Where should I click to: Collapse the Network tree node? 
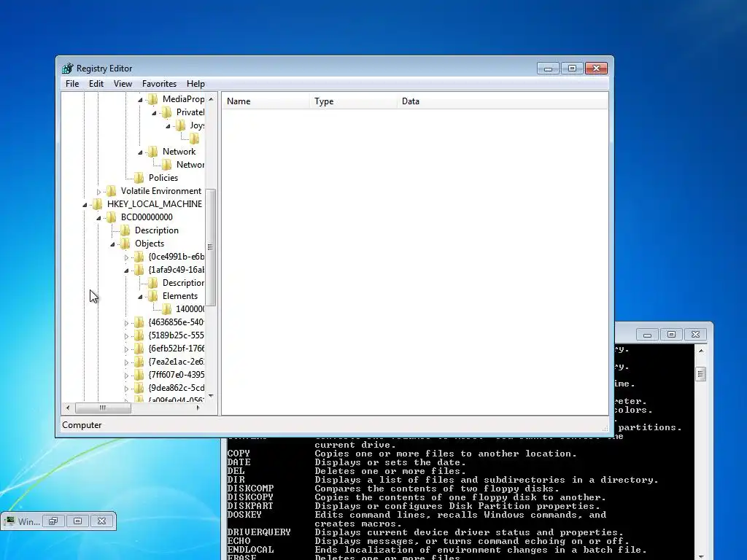click(141, 152)
